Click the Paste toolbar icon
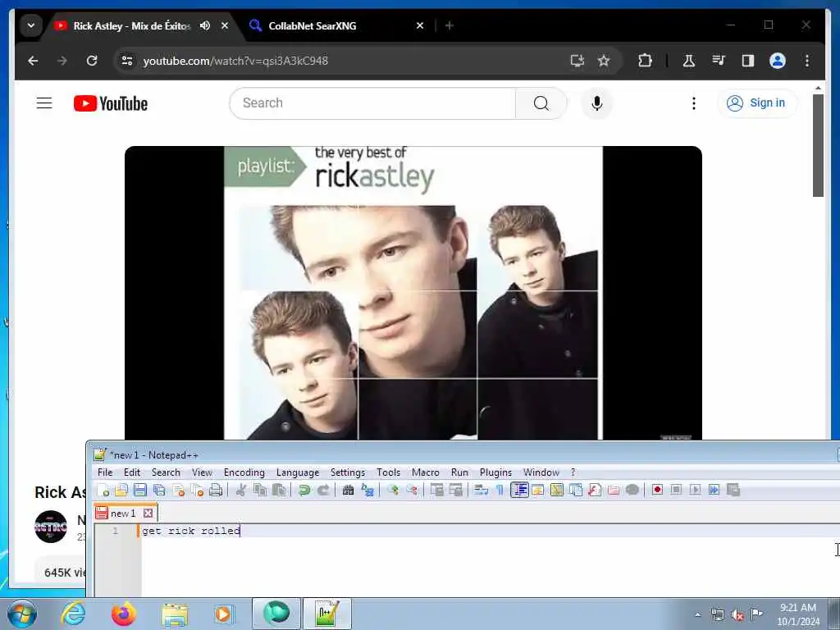The width and height of the screenshot is (840, 630). [279, 490]
